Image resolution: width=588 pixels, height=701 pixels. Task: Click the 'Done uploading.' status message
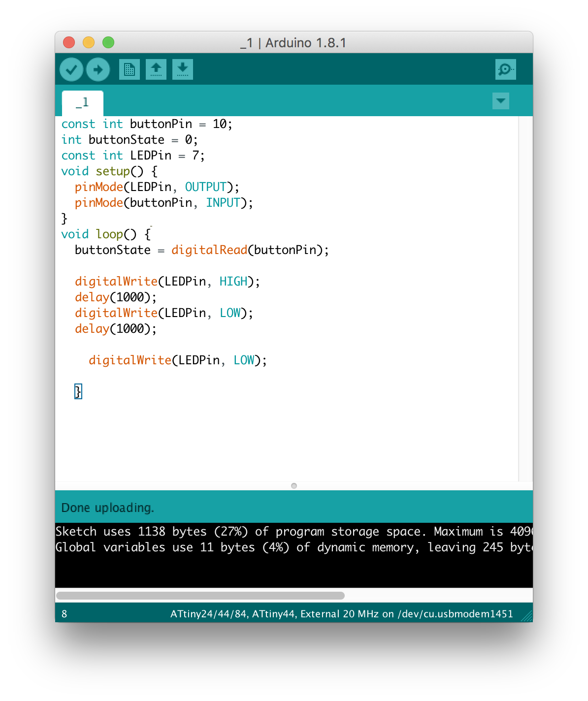pos(108,508)
